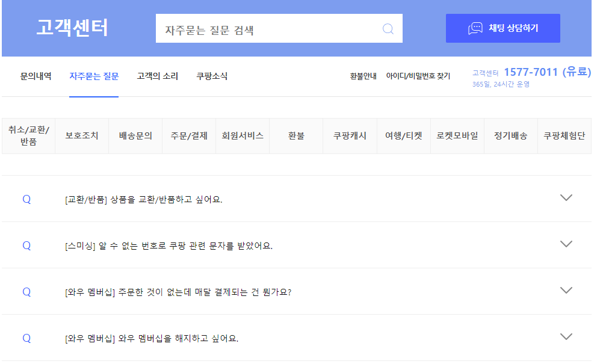The image size is (600, 364).
Task: Expand chevron for 매달 결제되는 건 뭔가요
Action: [x=566, y=290]
